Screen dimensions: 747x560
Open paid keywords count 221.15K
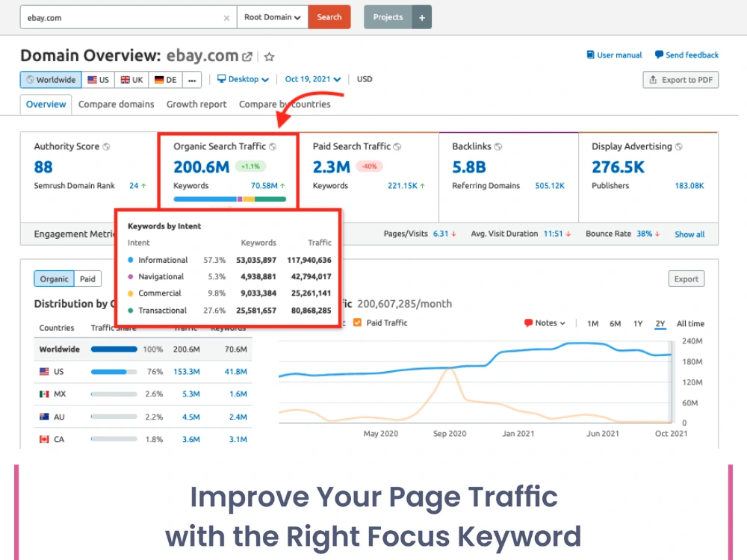403,186
